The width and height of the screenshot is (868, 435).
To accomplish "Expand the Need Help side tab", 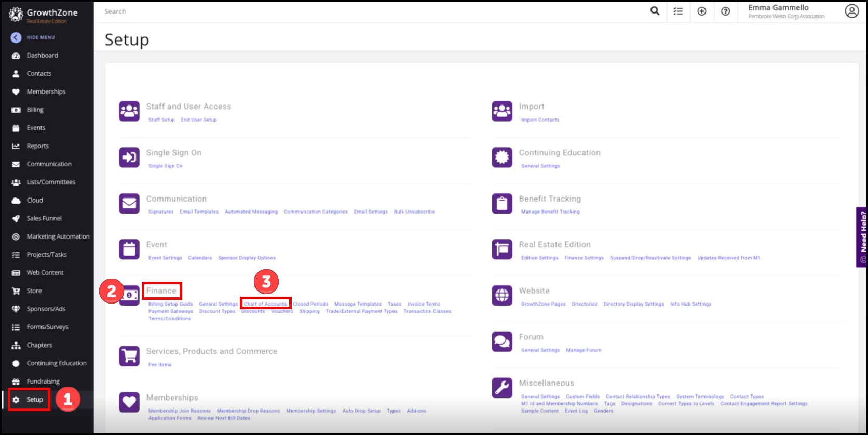I will pyautogui.click(x=862, y=237).
